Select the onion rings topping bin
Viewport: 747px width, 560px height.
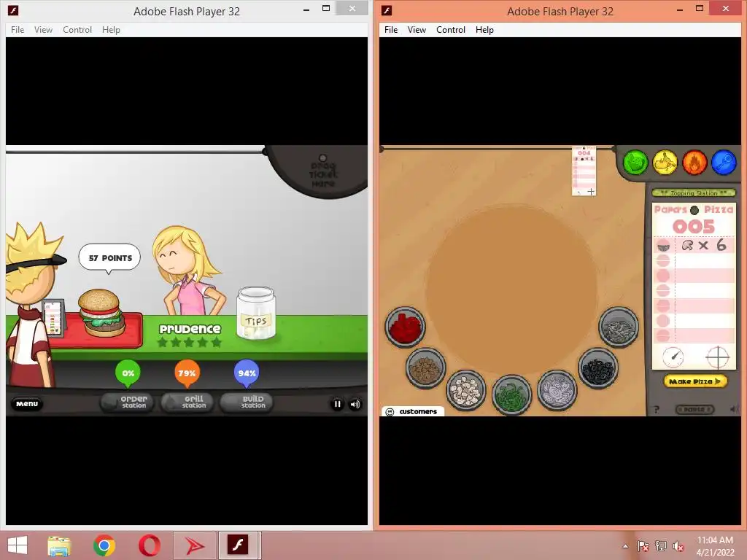pyautogui.click(x=557, y=390)
